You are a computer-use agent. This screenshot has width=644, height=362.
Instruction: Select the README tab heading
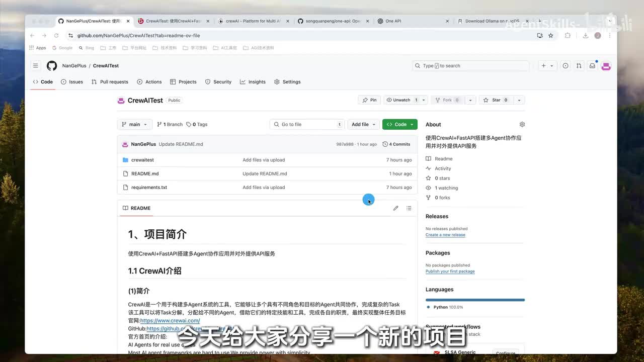[136, 208]
